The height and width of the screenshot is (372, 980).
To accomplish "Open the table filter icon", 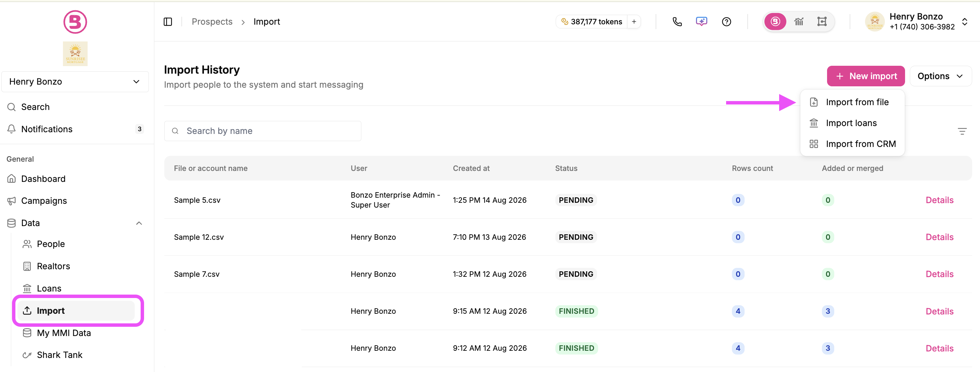I will [962, 131].
